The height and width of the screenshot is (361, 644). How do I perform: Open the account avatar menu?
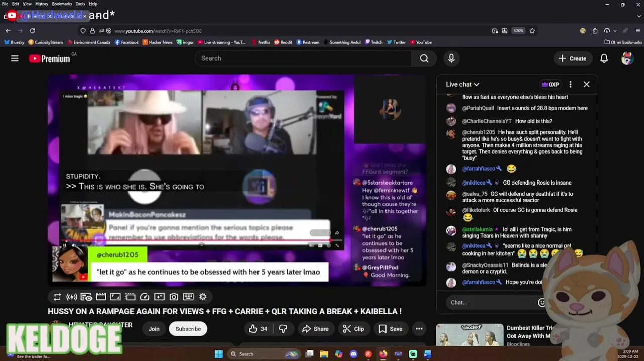coord(627,58)
